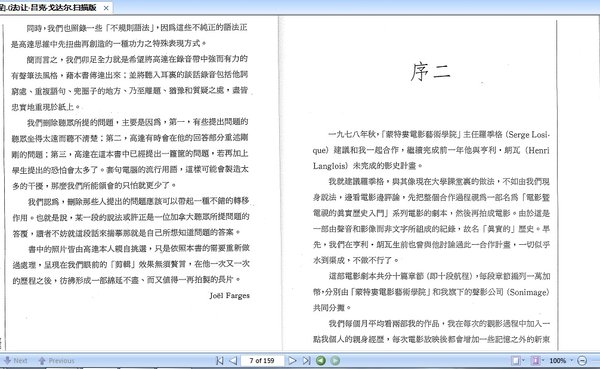Go to the first page
600x369 pixels.
(x=220, y=361)
